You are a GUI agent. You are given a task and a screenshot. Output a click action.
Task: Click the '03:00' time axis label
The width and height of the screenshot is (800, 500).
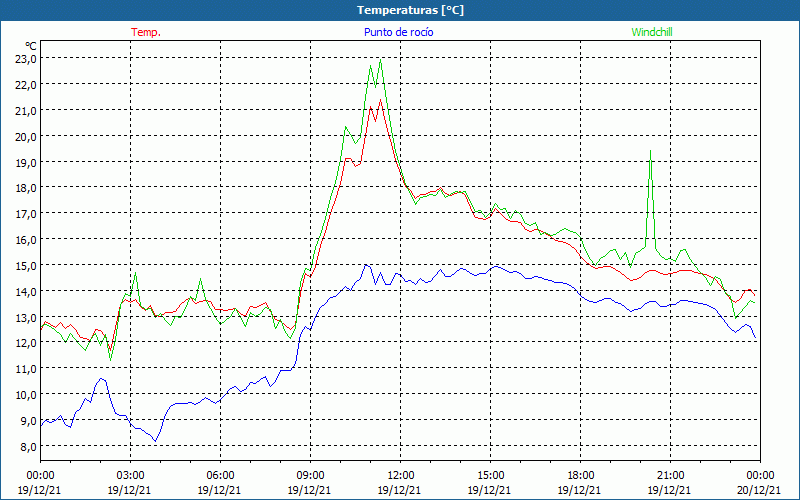pyautogui.click(x=130, y=476)
